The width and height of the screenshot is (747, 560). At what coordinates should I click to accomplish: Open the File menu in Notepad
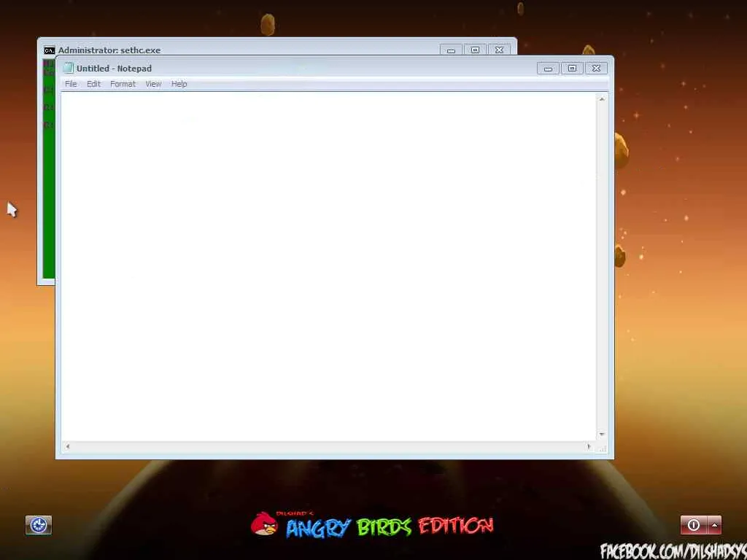point(71,84)
